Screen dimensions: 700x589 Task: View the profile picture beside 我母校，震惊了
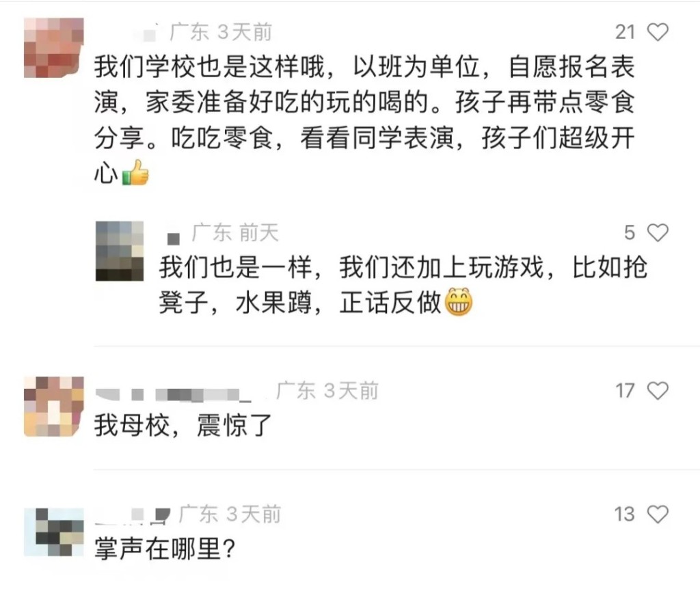pyautogui.click(x=53, y=406)
